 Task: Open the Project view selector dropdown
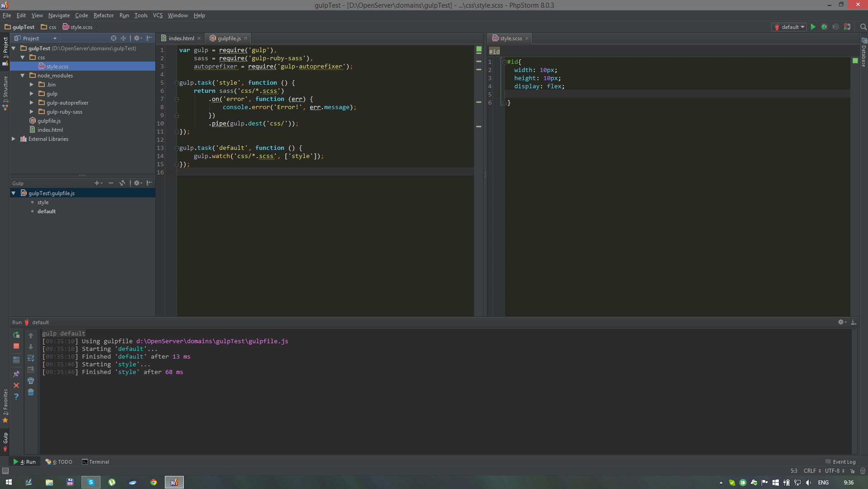pos(35,38)
